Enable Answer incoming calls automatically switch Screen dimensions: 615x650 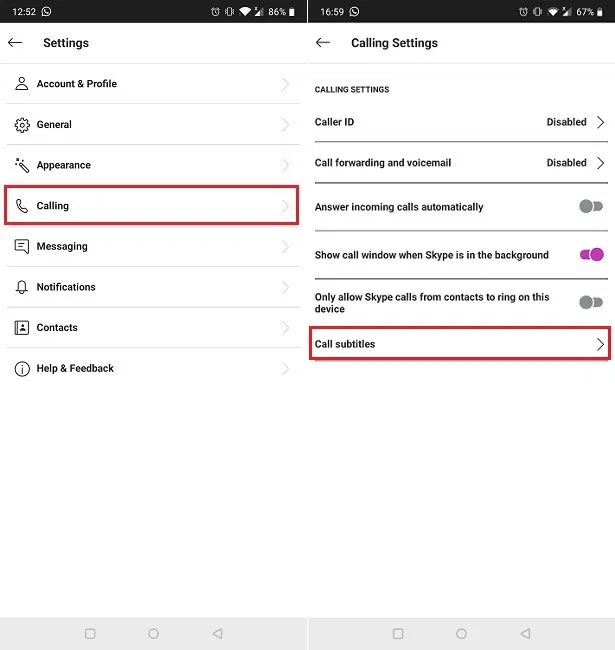pos(591,206)
